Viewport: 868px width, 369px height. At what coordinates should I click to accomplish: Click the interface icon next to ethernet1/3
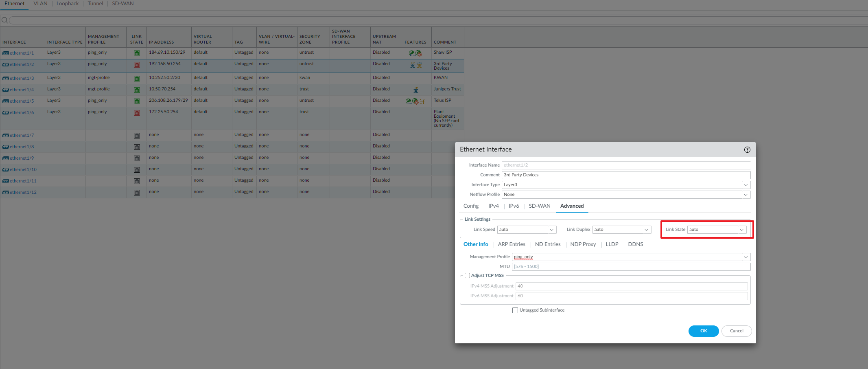pos(5,78)
